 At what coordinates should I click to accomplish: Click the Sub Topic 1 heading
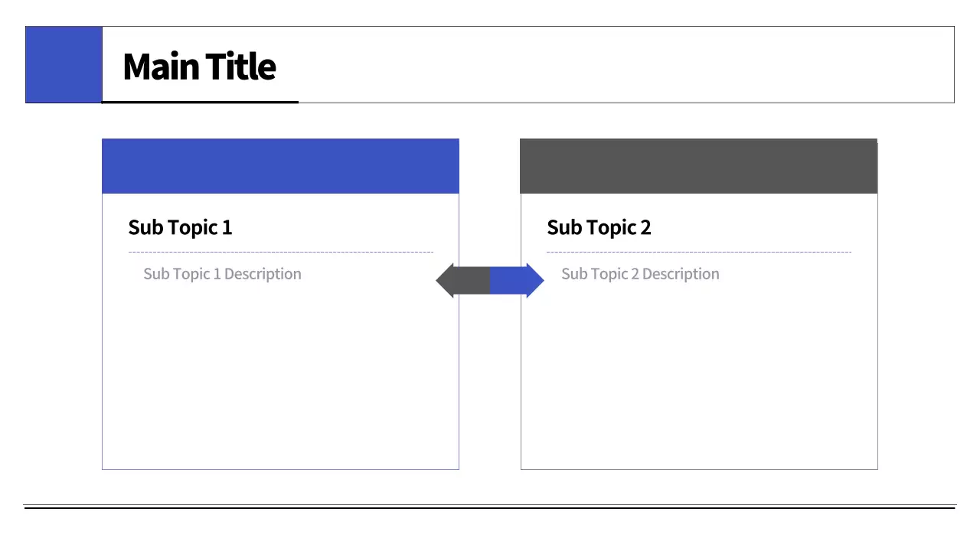[x=180, y=227]
